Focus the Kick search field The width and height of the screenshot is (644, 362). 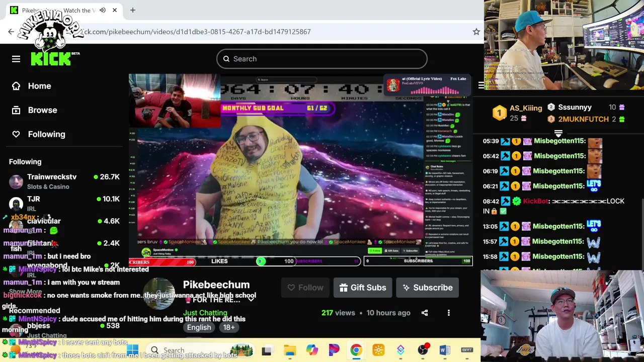322,59
